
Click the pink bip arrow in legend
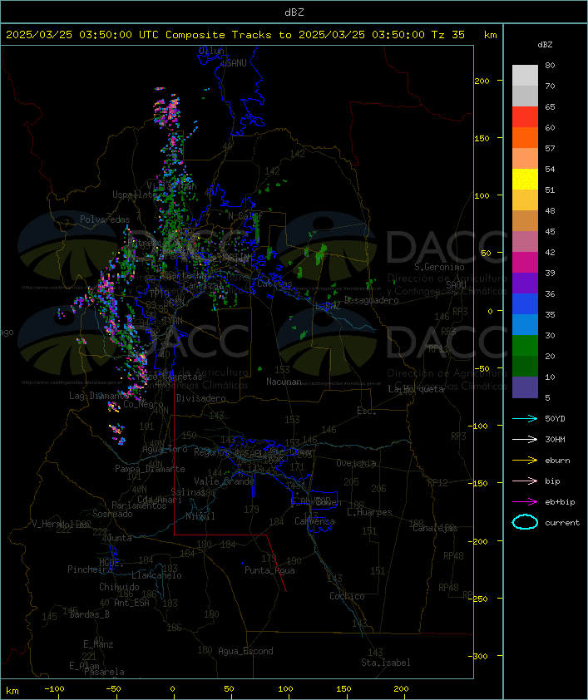pyautogui.click(x=525, y=481)
